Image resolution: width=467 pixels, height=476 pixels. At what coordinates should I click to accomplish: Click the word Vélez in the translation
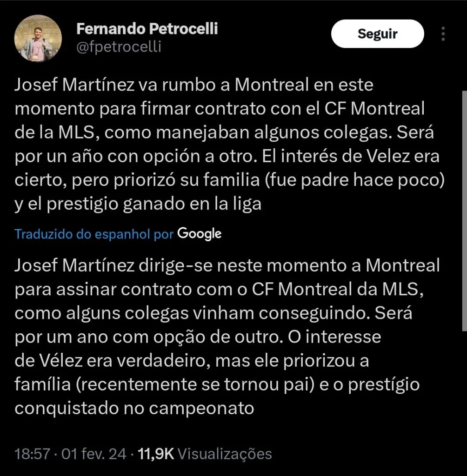(69, 361)
